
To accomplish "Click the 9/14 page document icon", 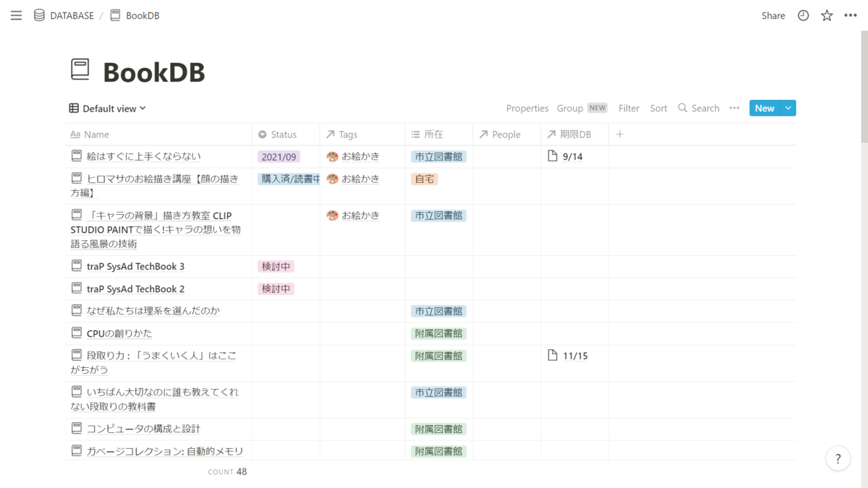I will point(553,156).
